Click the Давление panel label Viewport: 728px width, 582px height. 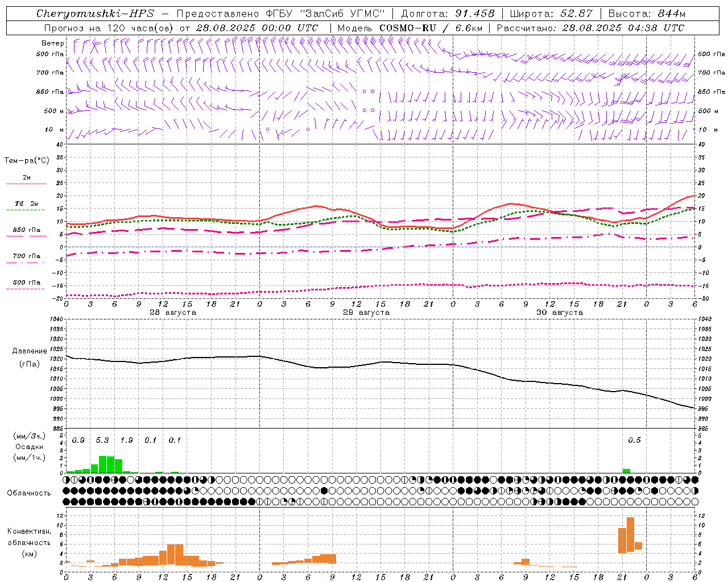tap(30, 351)
